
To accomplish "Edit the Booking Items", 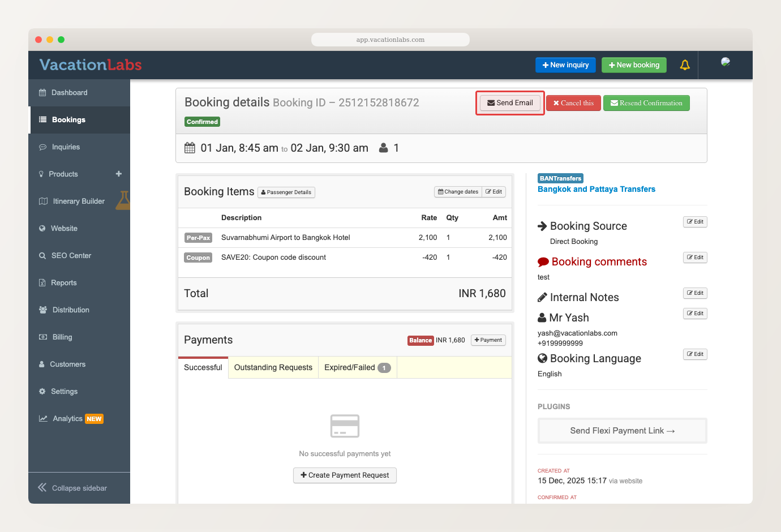I will tap(494, 192).
